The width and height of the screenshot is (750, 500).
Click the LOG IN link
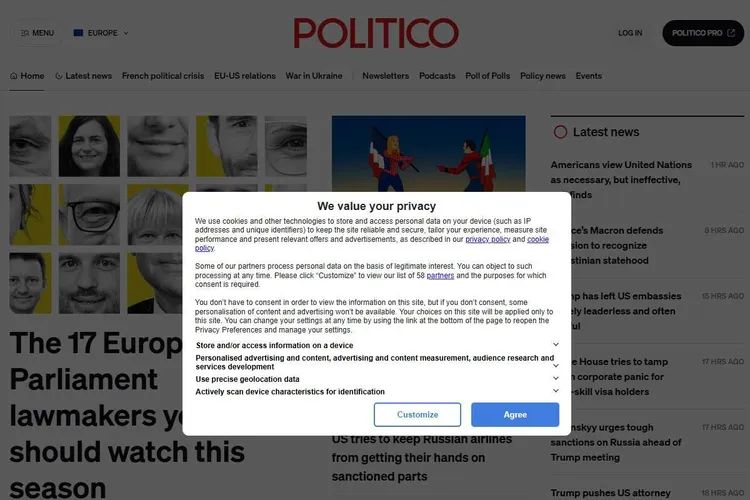[630, 33]
